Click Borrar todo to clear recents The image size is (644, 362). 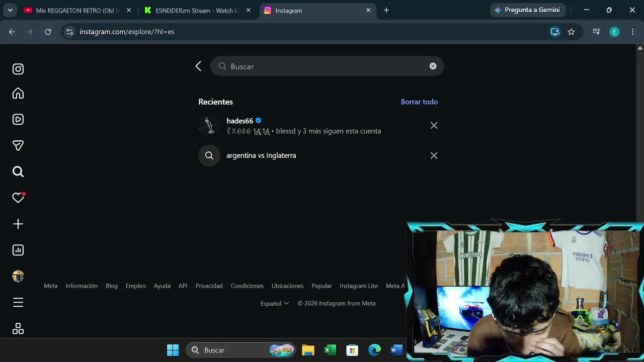(419, 102)
